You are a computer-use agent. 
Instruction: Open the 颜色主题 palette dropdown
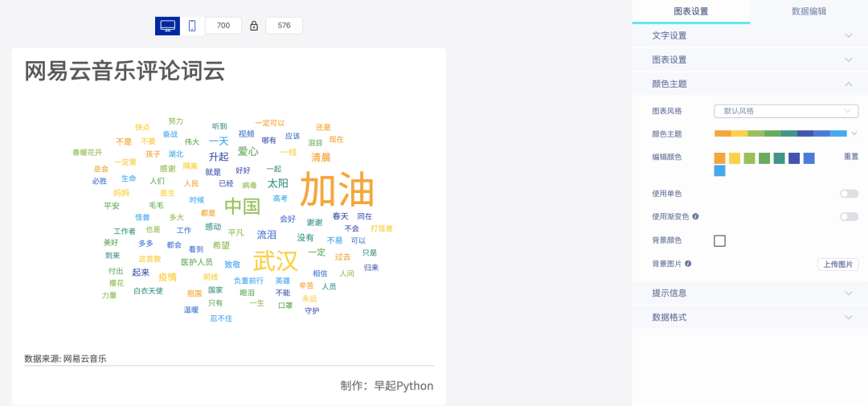[x=854, y=133]
